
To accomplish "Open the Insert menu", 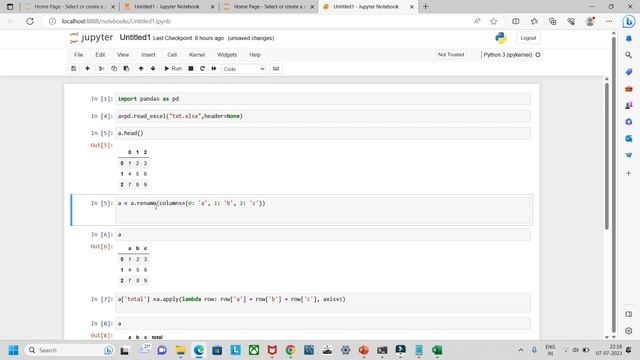I will pyautogui.click(x=148, y=55).
